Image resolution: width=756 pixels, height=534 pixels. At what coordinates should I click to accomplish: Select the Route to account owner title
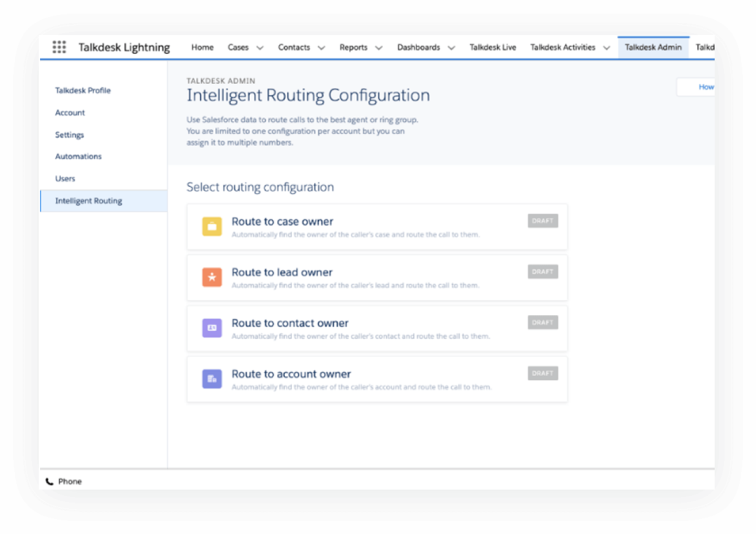coord(291,374)
